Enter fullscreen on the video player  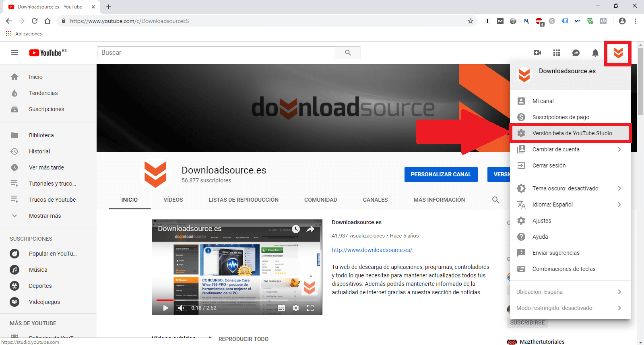(x=310, y=308)
